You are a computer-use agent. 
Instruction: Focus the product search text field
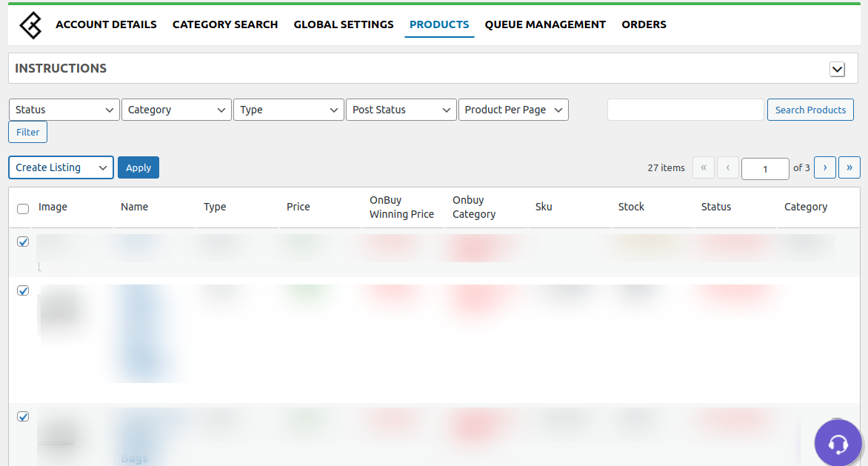[685, 110]
